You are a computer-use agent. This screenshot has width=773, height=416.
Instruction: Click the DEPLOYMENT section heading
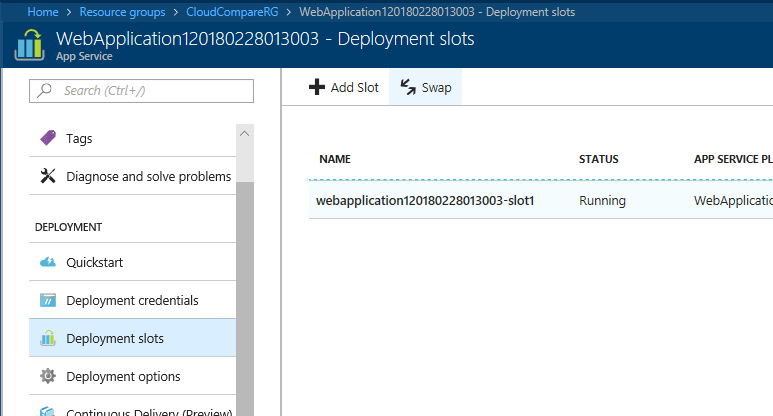(69, 227)
